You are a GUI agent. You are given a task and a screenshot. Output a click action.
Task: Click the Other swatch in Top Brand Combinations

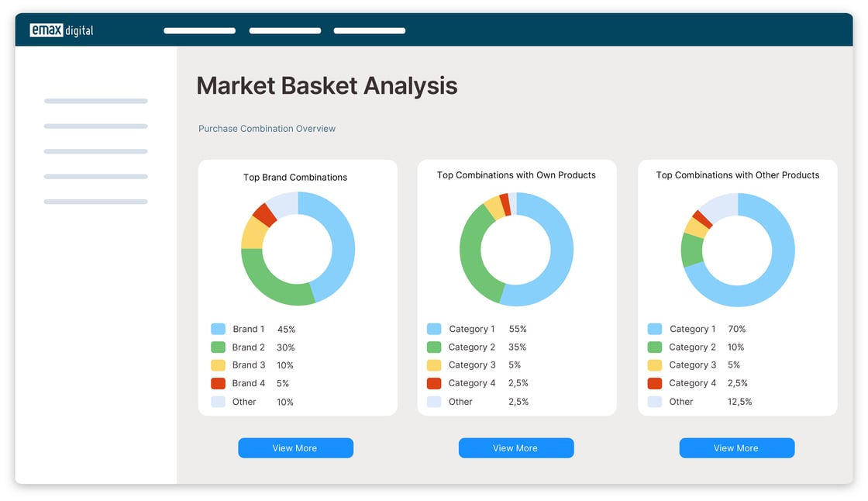218,402
